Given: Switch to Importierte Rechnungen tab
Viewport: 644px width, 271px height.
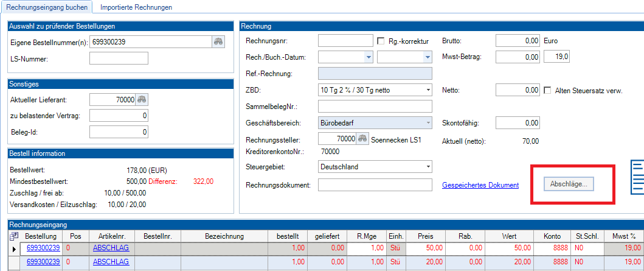Looking at the screenshot, I should tap(136, 7).
